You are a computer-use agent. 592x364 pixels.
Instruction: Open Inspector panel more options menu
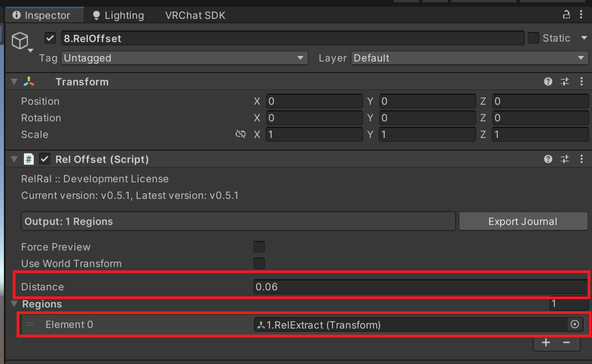click(x=581, y=15)
